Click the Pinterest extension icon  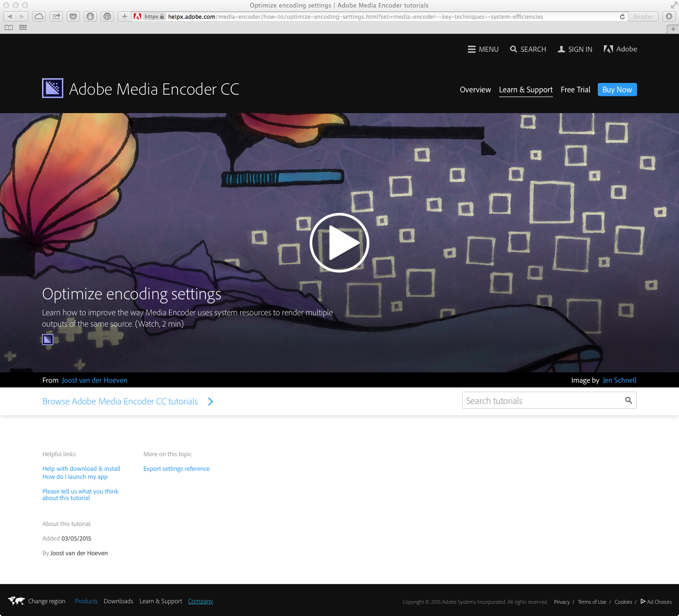(x=107, y=16)
